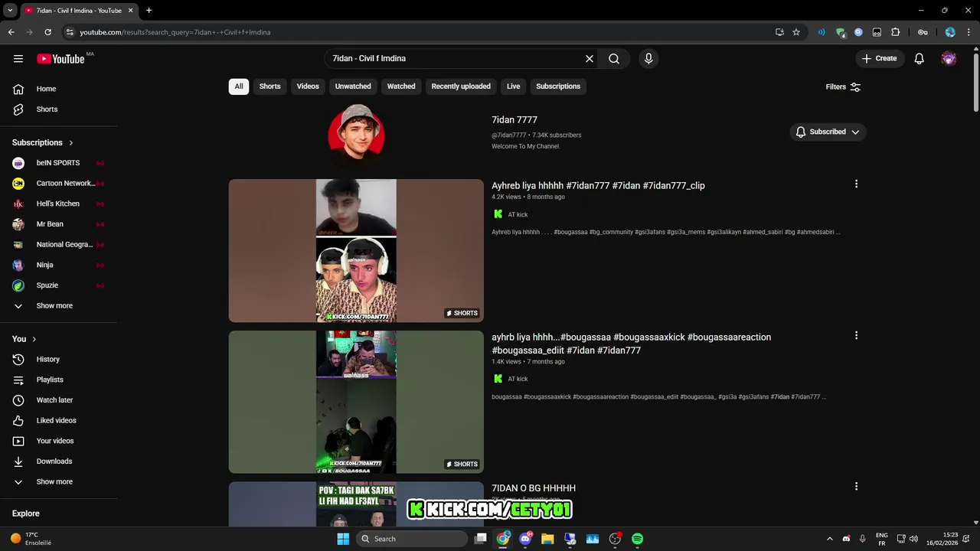Open Downloads in sidebar
The image size is (980, 551).
coord(59,461)
